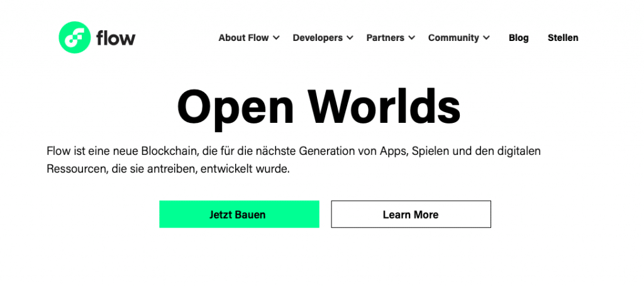The height and width of the screenshot is (286, 644).
Task: Click the 'flow' wordmark text
Action: coord(116,38)
